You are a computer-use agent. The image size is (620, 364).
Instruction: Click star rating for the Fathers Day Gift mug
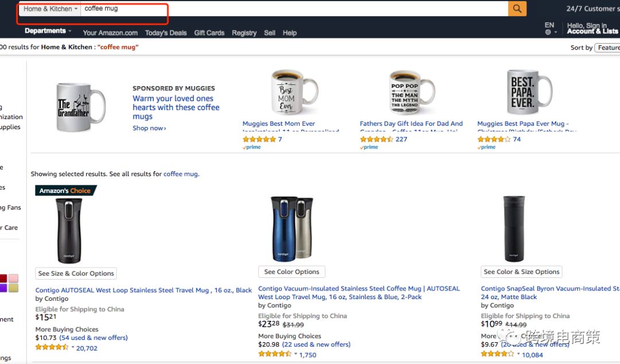(x=377, y=140)
